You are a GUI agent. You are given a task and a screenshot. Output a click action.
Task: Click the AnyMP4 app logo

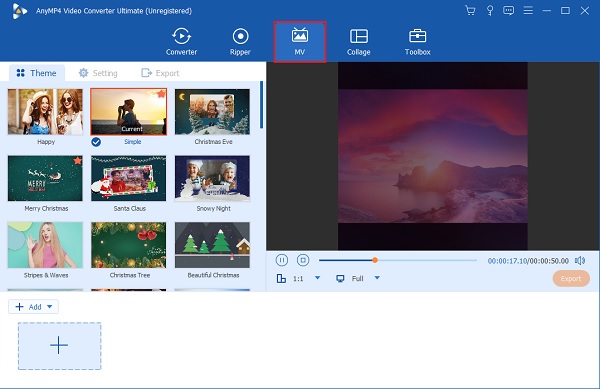tap(19, 11)
